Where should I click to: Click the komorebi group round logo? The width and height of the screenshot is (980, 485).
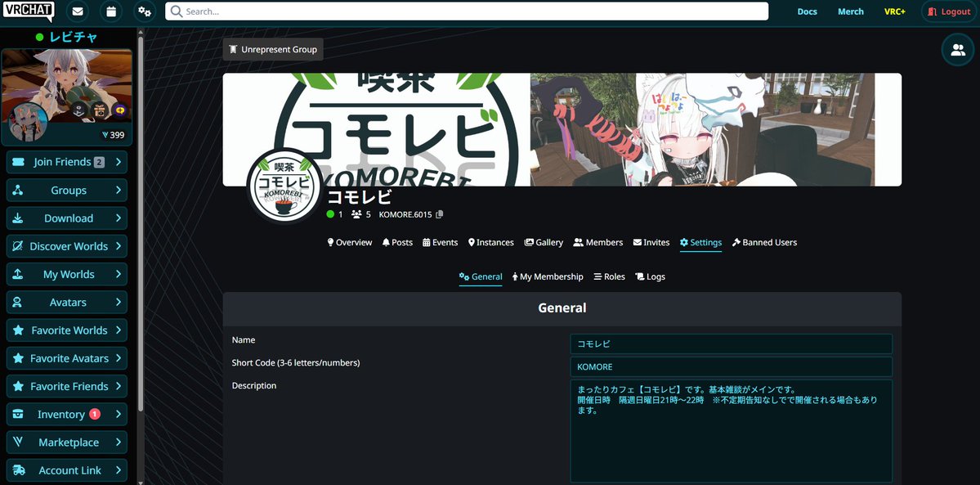pos(285,186)
